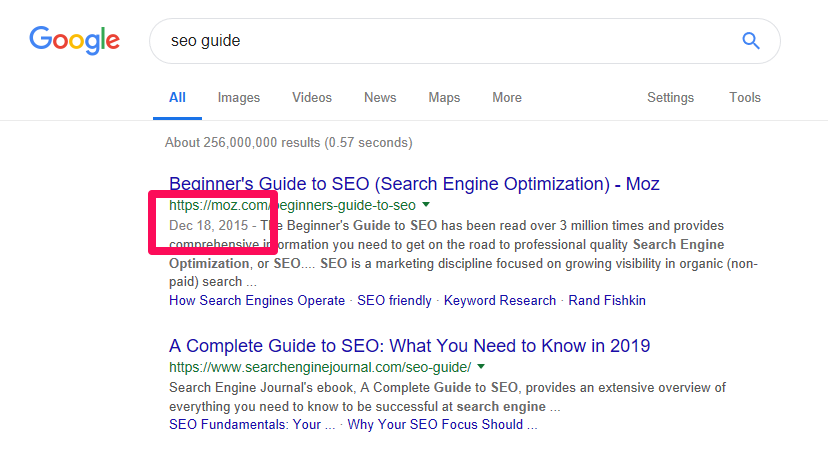
Task: Click the searchenginejournal.com/seo-guide URL text
Action: pyautogui.click(x=320, y=367)
